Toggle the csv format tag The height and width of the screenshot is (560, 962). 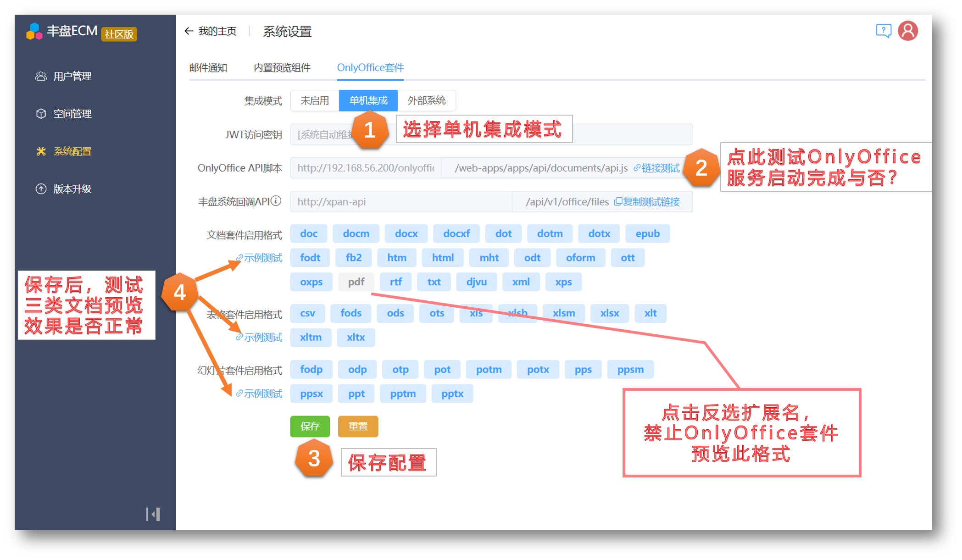coord(307,313)
